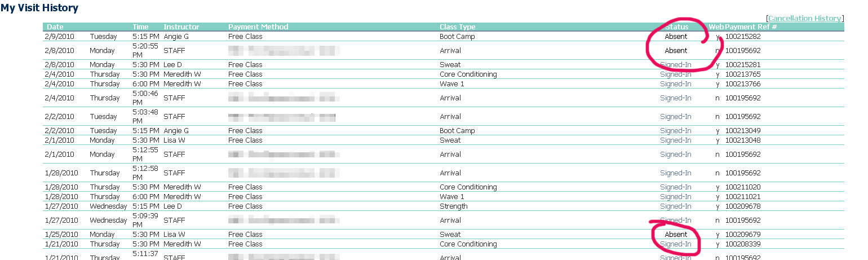Click Signed-In for 2/4/2010 Core Conditioning

675,74
